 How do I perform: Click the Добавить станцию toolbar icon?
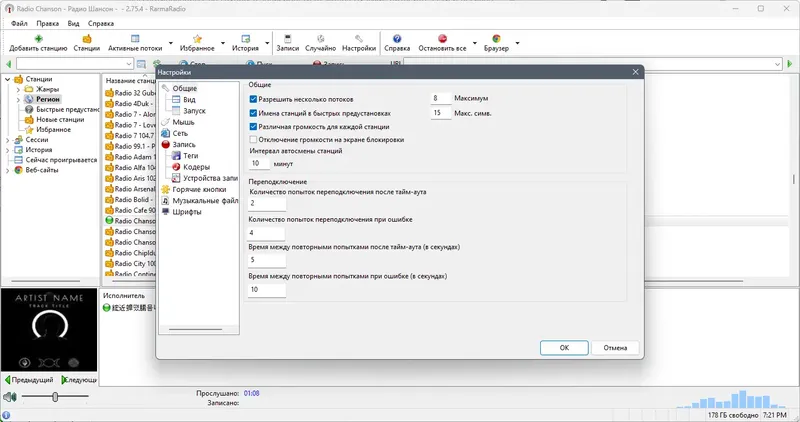[x=38, y=39]
